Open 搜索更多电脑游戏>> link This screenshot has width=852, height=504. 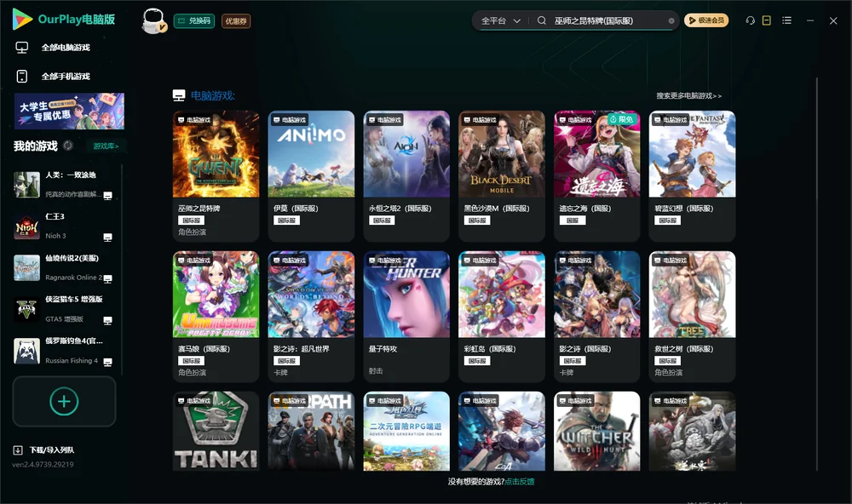689,95
